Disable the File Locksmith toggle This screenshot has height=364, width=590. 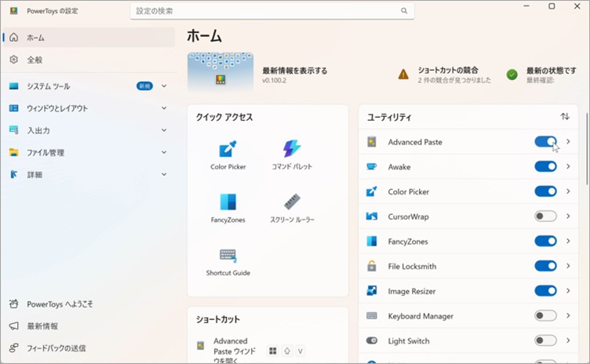pyautogui.click(x=545, y=266)
